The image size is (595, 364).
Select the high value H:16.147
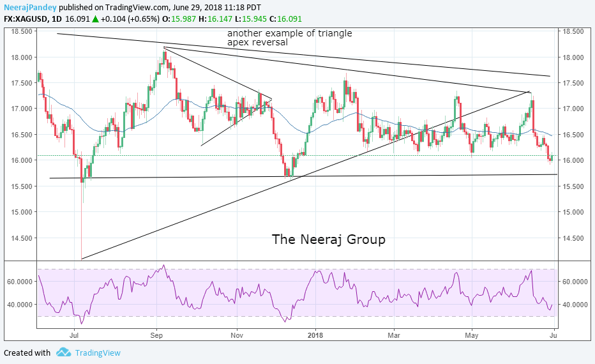tap(216, 19)
